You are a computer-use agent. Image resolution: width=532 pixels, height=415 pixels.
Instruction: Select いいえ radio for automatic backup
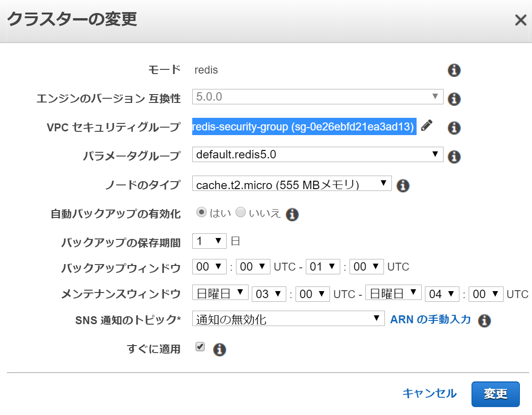pos(240,213)
